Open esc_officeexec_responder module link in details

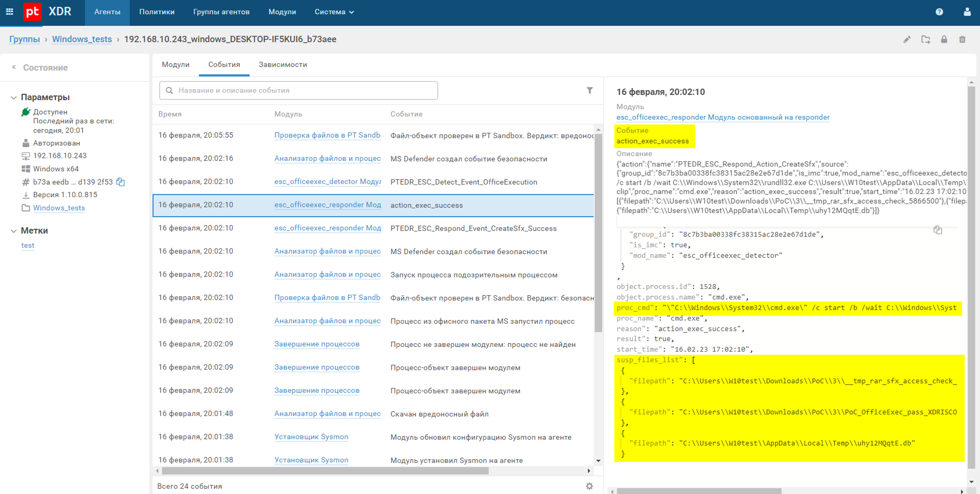[x=723, y=117]
